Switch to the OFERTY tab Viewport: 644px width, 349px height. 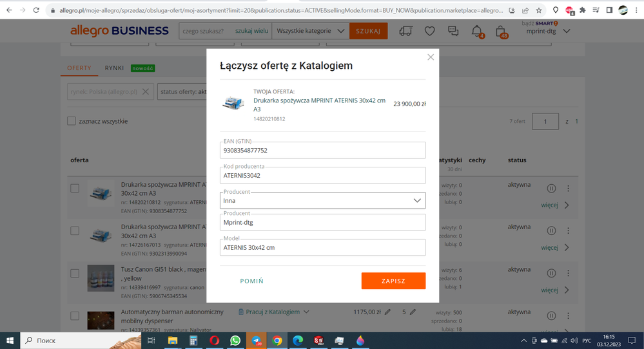pos(79,68)
